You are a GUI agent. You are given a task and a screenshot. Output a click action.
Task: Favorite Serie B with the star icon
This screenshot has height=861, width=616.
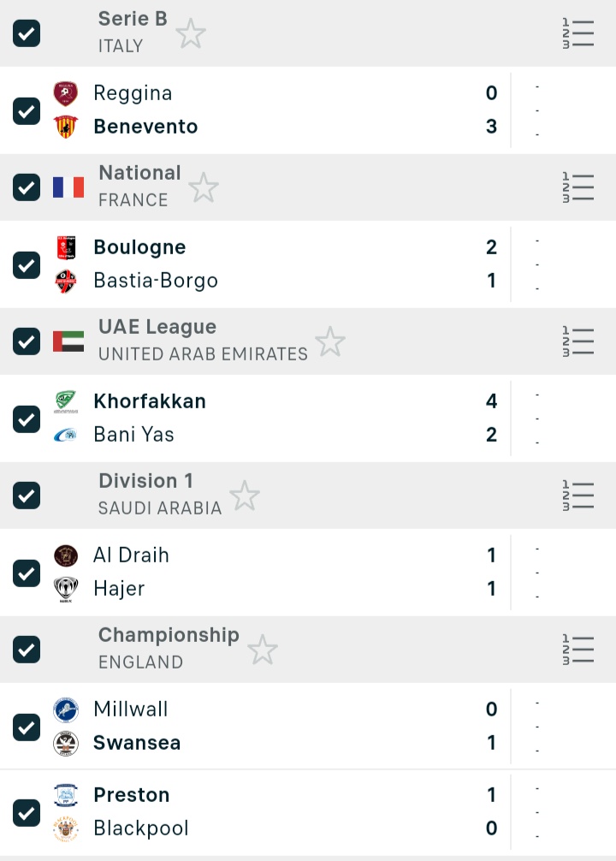tap(191, 34)
